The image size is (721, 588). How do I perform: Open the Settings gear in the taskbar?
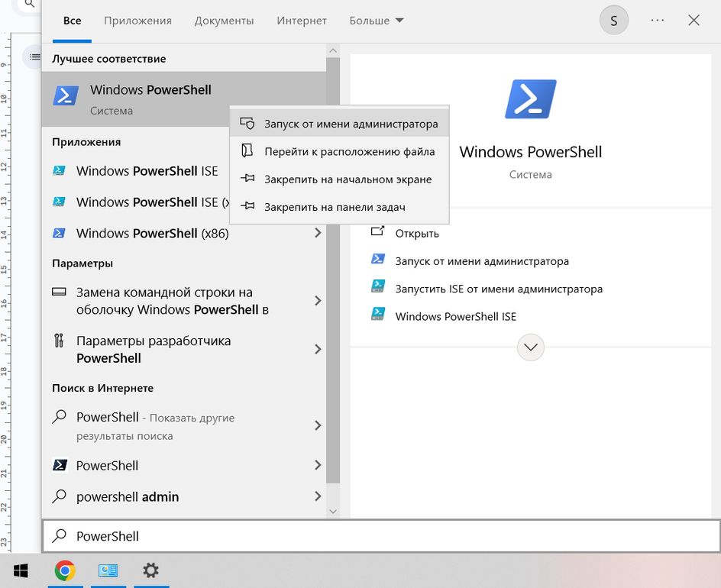(x=150, y=570)
